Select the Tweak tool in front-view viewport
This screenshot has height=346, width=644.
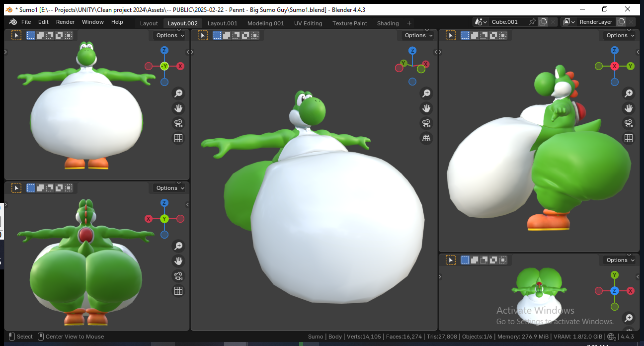[x=16, y=35]
